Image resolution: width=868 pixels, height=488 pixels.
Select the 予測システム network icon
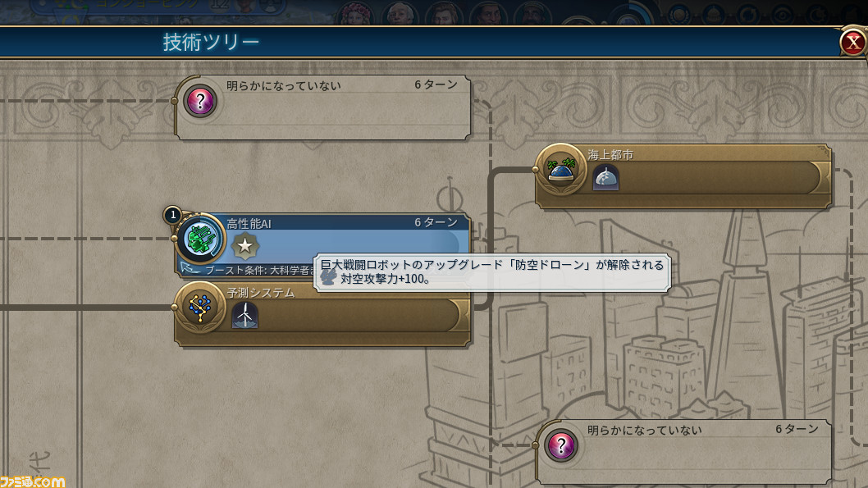[x=200, y=307]
